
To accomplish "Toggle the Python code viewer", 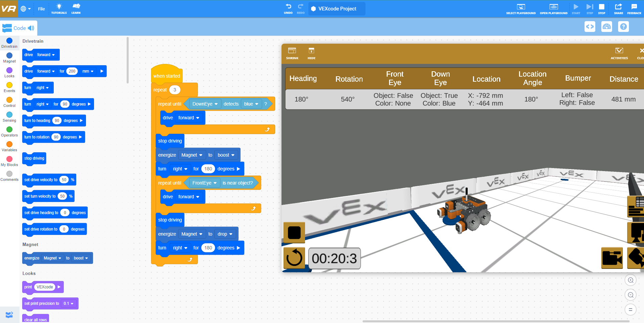I will tap(590, 27).
